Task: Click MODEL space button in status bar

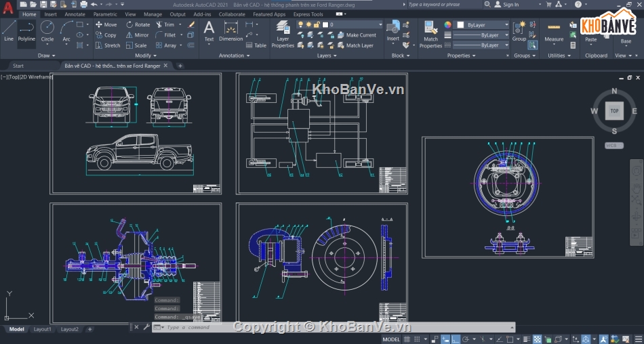Action: click(x=391, y=339)
